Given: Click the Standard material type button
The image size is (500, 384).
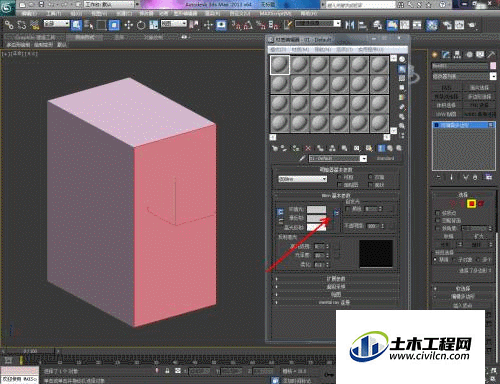Looking at the screenshot, I should [x=385, y=159].
